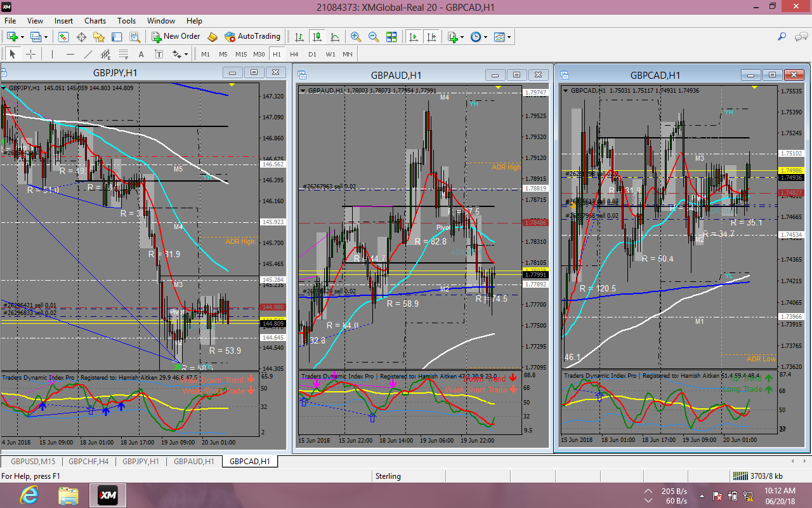Open the periodicity clock dropdown arrow
This screenshot has height=508, width=812.
click(x=485, y=37)
